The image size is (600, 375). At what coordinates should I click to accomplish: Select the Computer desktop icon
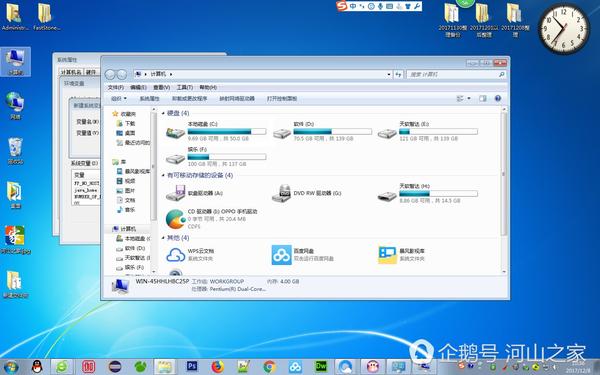point(15,62)
